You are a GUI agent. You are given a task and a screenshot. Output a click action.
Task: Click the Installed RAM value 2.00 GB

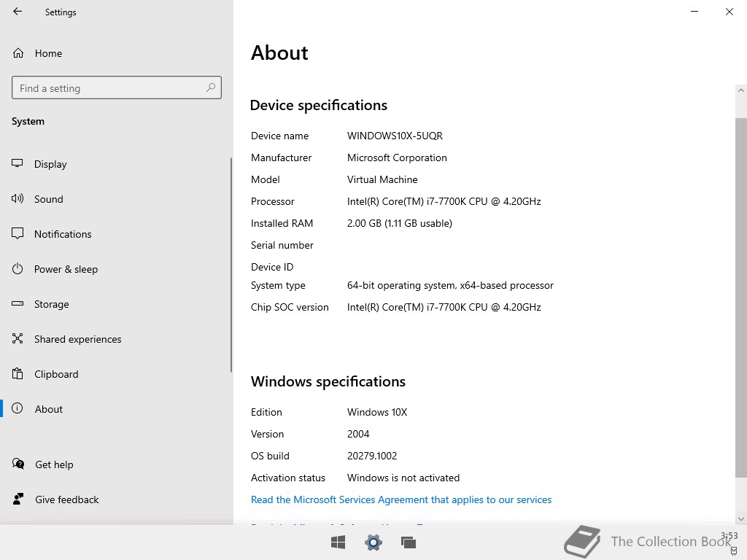[x=400, y=223]
